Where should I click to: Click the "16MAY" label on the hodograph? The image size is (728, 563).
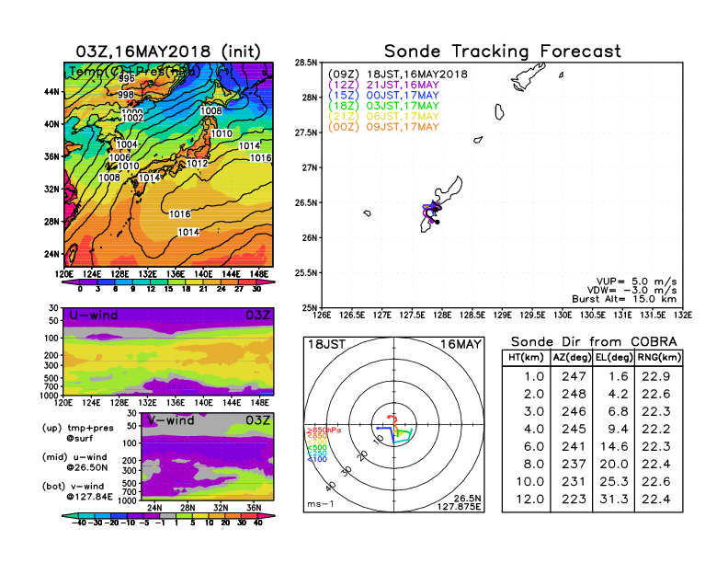(x=461, y=345)
